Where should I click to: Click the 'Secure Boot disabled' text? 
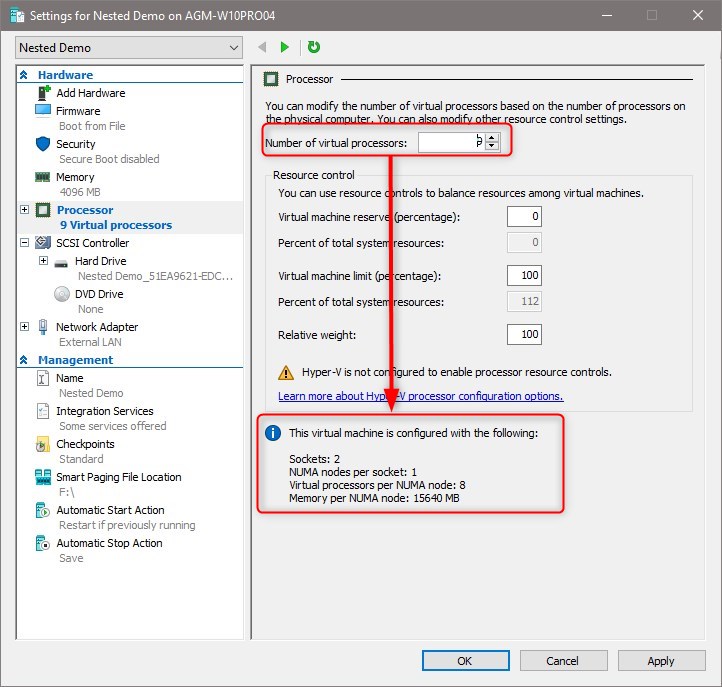point(109,159)
